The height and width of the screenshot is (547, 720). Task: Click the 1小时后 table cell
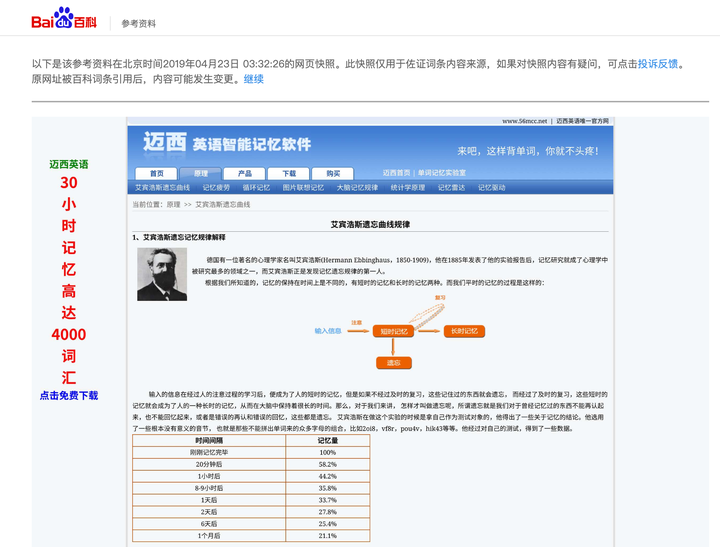tap(209, 476)
